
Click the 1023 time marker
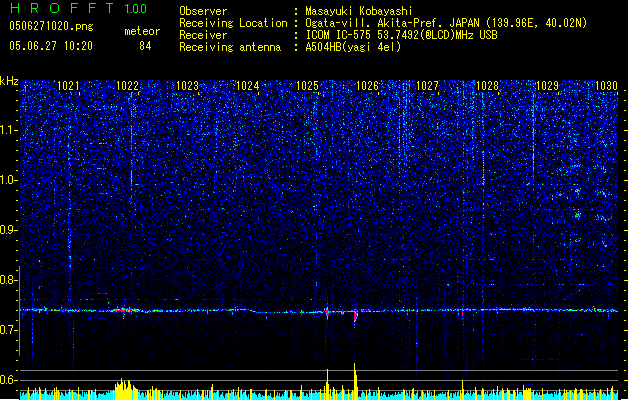pos(187,86)
